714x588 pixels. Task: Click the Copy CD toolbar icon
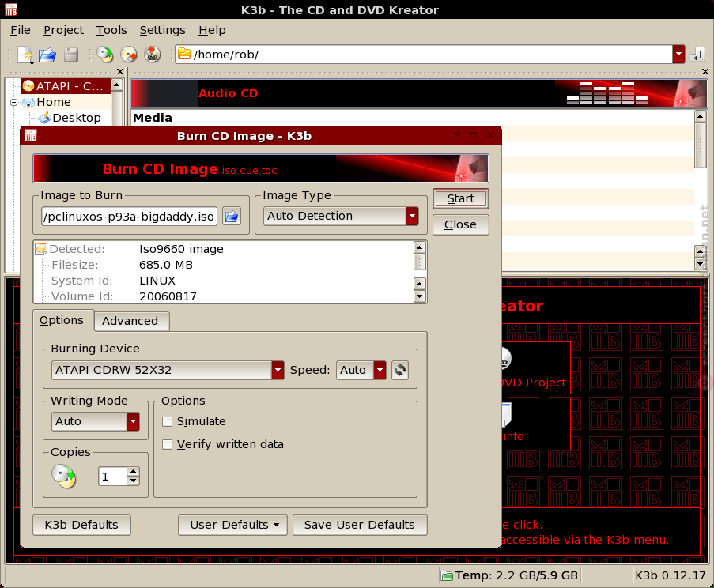pyautogui.click(x=105, y=55)
